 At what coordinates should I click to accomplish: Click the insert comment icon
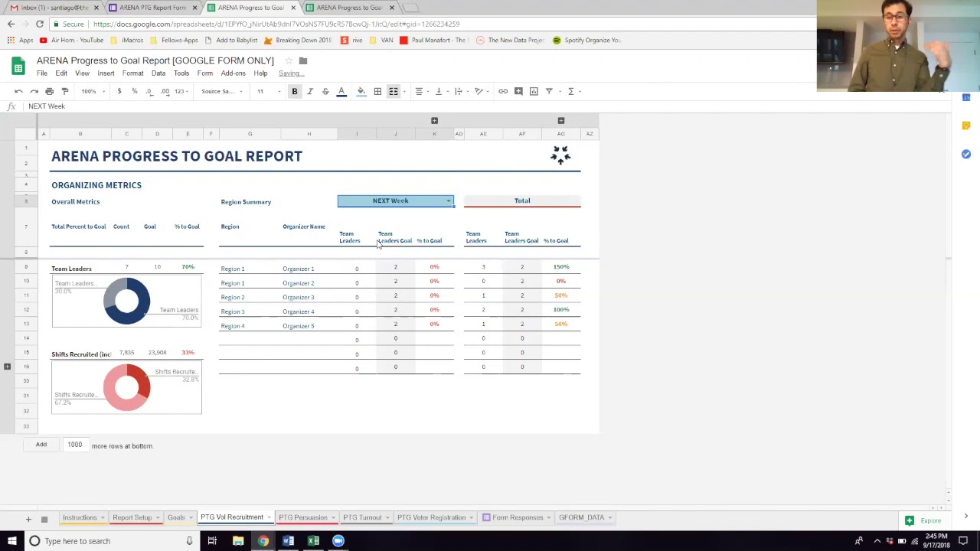pyautogui.click(x=518, y=91)
